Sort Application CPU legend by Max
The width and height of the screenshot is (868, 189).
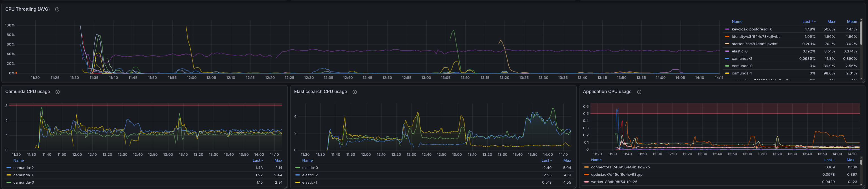(x=850, y=160)
